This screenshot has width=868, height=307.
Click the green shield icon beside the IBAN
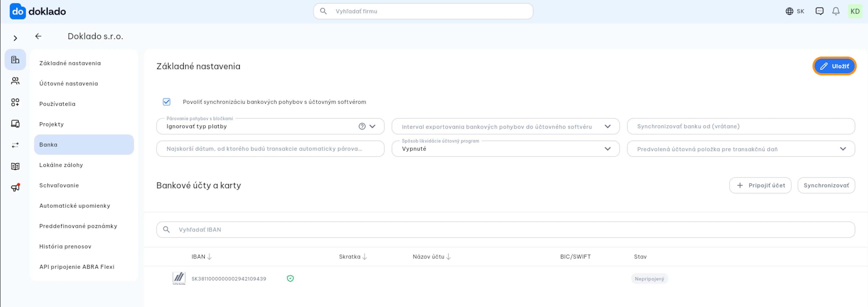[x=290, y=278]
